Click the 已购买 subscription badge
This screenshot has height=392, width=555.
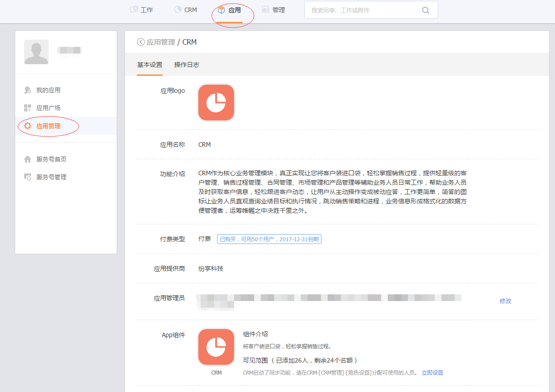point(269,239)
